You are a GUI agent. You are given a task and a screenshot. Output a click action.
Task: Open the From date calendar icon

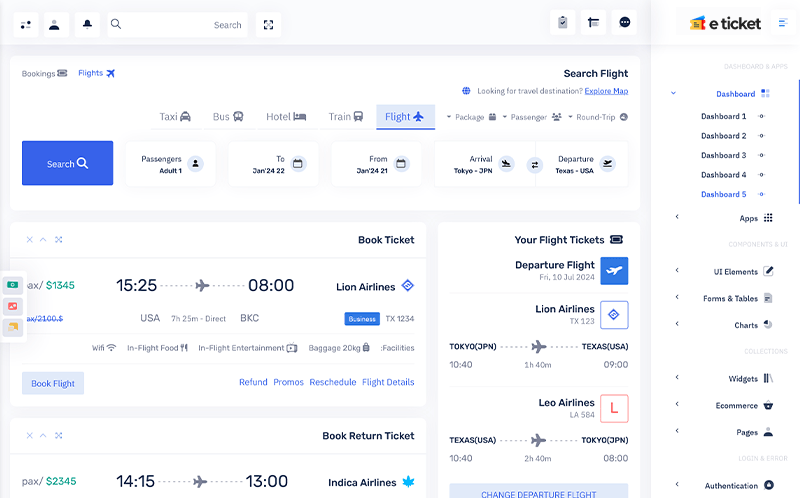(x=402, y=164)
